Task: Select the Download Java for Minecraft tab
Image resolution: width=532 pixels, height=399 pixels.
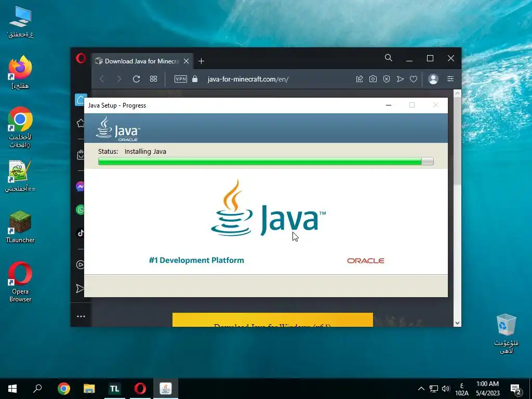Action: click(x=142, y=61)
